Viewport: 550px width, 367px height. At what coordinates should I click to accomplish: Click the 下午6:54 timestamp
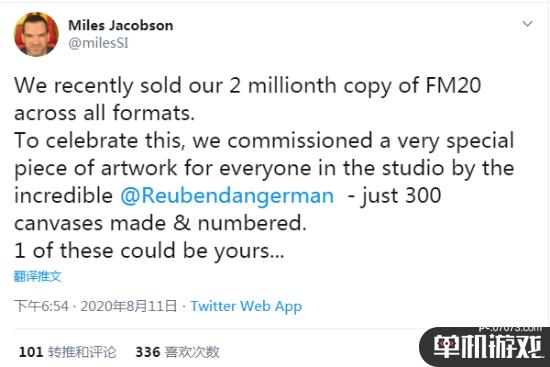point(41,306)
